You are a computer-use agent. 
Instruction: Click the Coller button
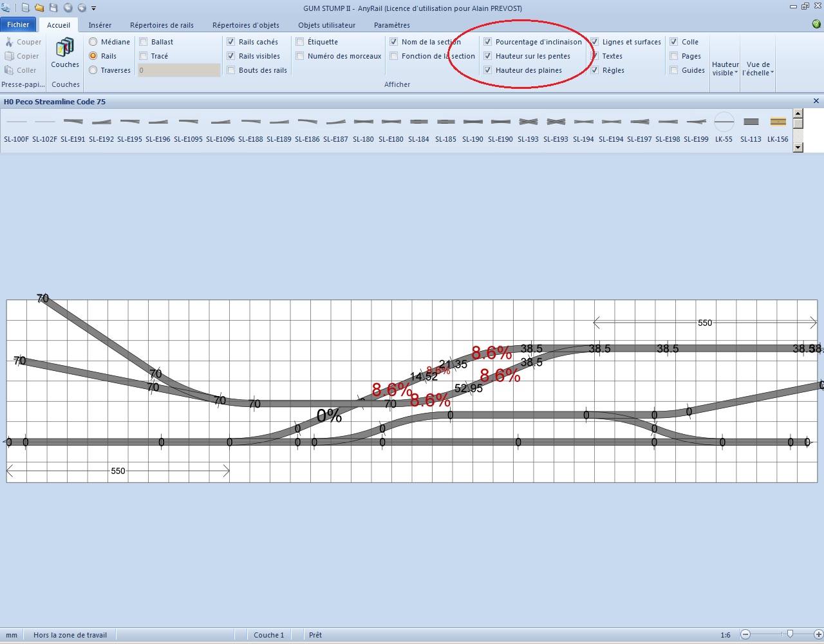tap(21, 70)
